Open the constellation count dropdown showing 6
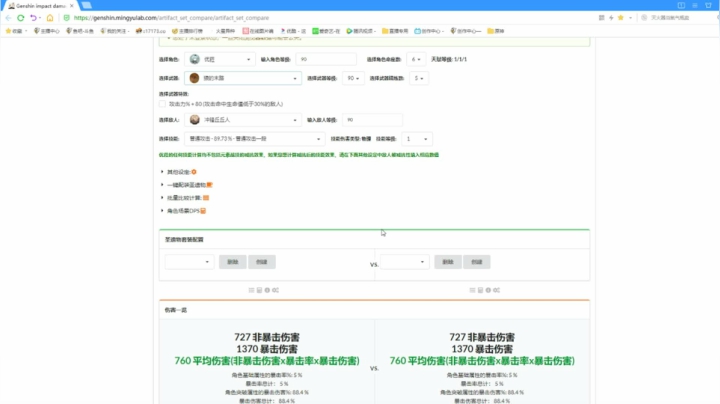The height and width of the screenshot is (404, 720). [416, 59]
